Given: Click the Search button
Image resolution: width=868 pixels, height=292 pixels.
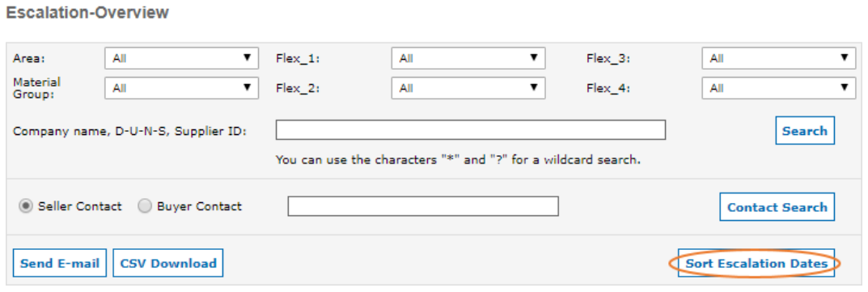Looking at the screenshot, I should [x=805, y=130].
